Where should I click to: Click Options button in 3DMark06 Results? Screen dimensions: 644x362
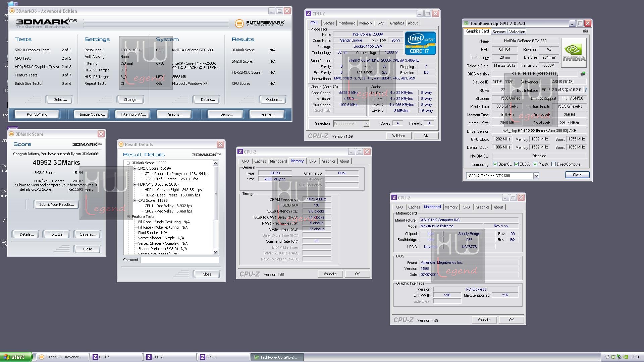(x=273, y=100)
